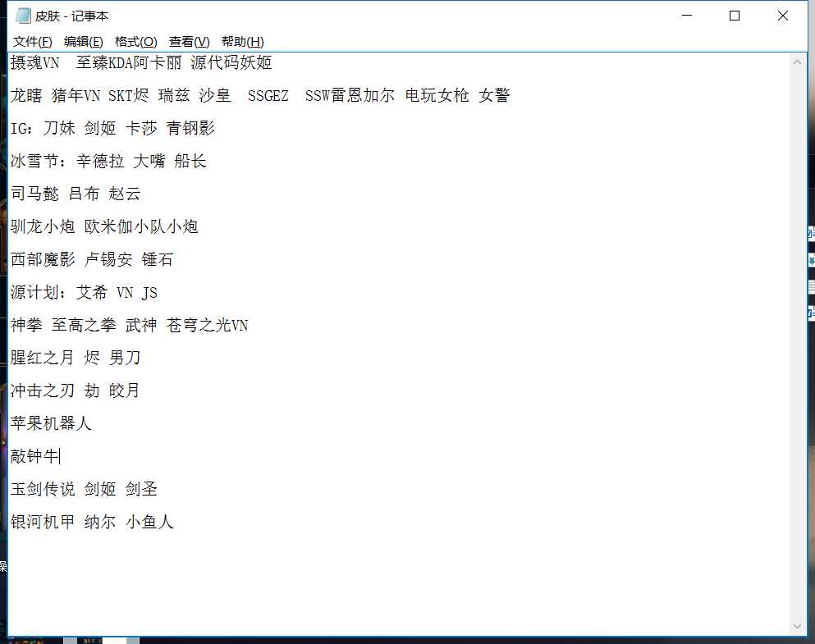Click on the word 艾希
Image resolution: width=815 pixels, height=644 pixels.
91,292
